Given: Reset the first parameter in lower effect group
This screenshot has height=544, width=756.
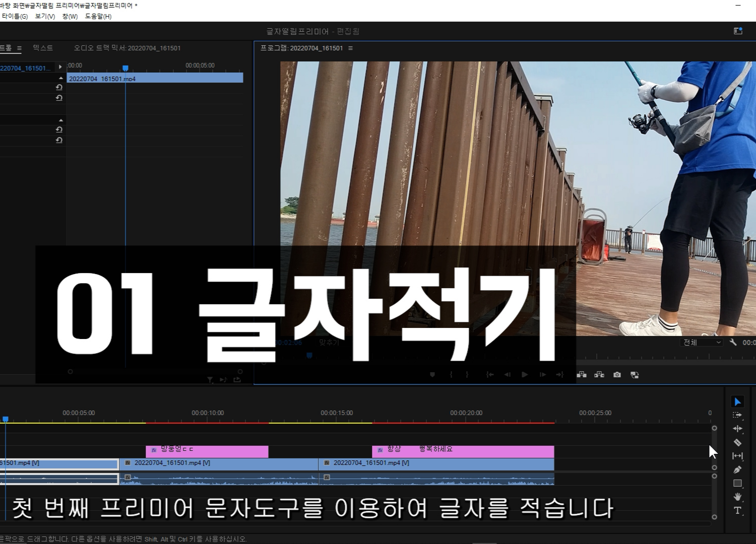Looking at the screenshot, I should point(59,129).
